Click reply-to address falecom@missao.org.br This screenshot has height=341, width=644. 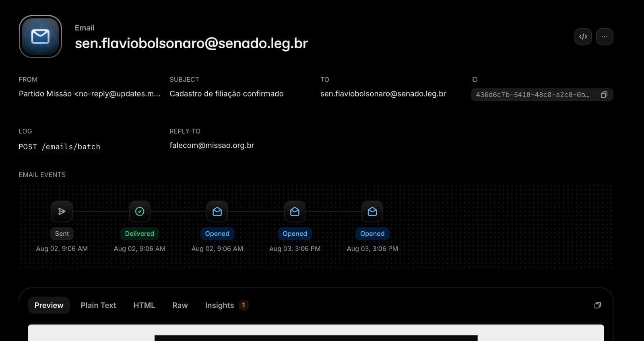pos(212,146)
